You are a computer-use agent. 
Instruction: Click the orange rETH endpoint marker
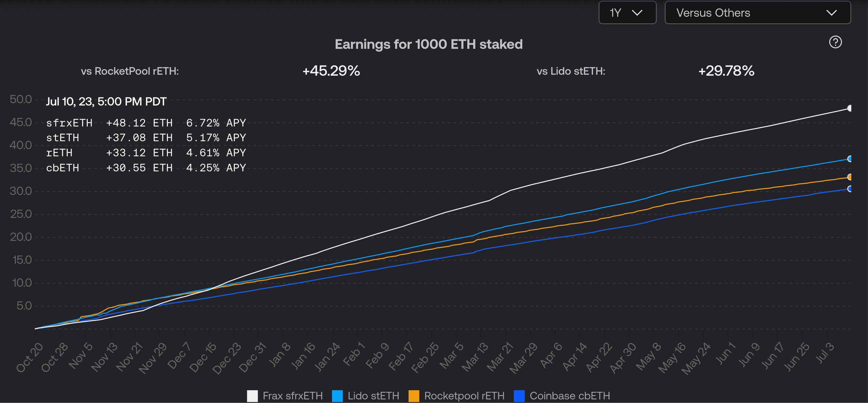click(849, 177)
